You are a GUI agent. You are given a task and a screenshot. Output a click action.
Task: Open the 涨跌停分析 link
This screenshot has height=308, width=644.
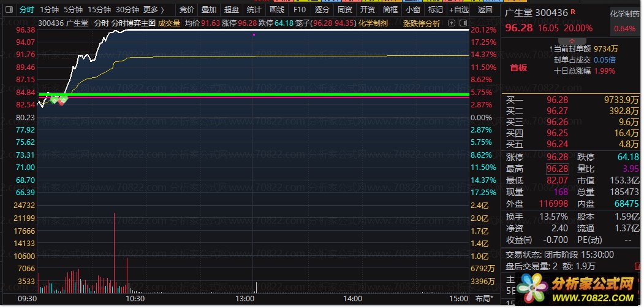(421, 23)
